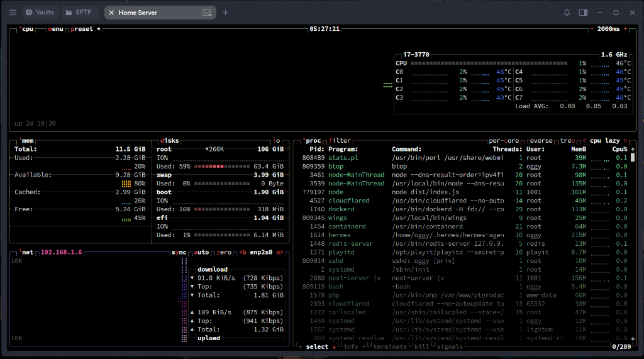Open the Vaults tab
The image size is (644, 359).
(x=40, y=13)
